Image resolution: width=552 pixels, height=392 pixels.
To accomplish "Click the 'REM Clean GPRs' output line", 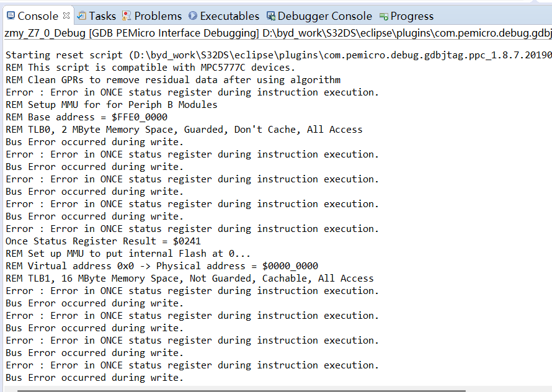I will pyautogui.click(x=173, y=80).
